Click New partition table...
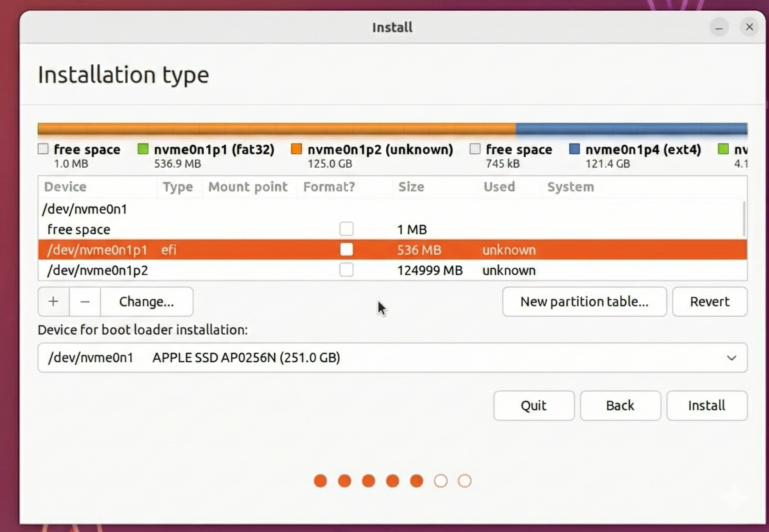Image resolution: width=769 pixels, height=532 pixels. pyautogui.click(x=585, y=302)
